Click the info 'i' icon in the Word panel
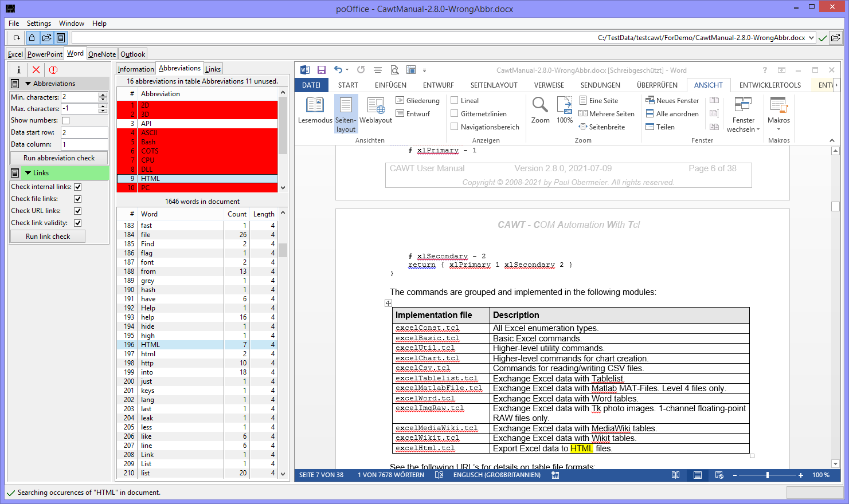 click(18, 69)
